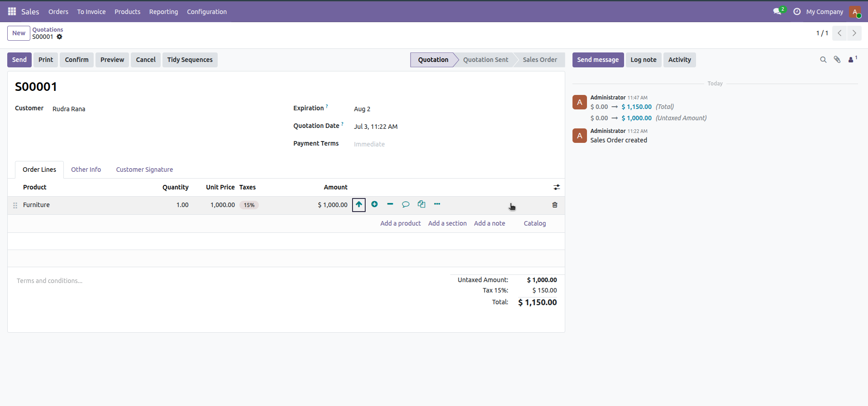Image resolution: width=868 pixels, height=406 pixels.
Task: Click the speech bubble icon on Furniture line
Action: pyautogui.click(x=405, y=204)
